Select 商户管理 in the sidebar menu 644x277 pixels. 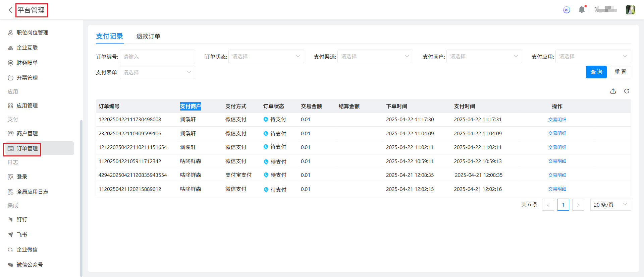[27, 133]
